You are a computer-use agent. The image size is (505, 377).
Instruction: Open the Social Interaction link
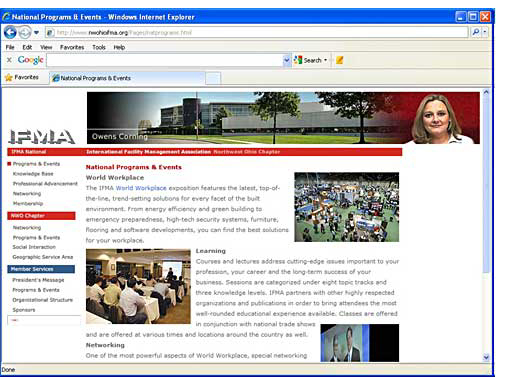[x=34, y=247]
